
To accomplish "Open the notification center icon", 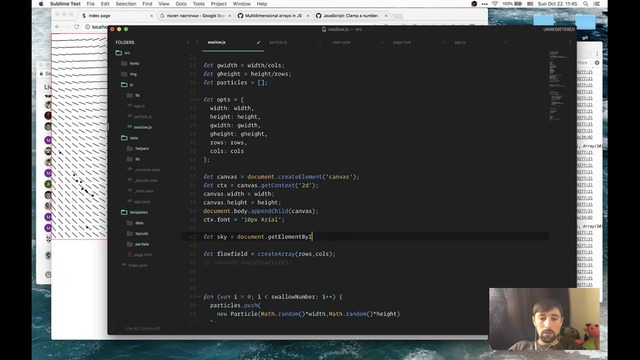I will pos(597,4).
